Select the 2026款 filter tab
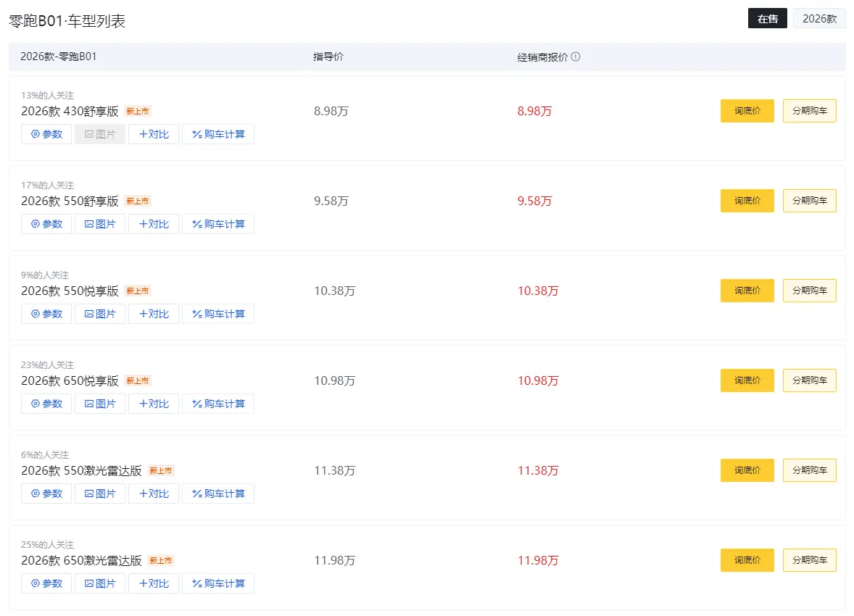 click(x=819, y=18)
